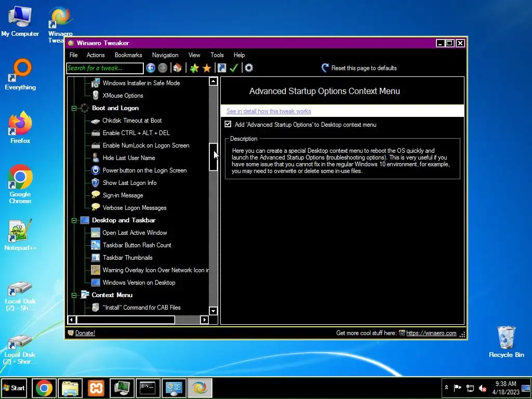The image size is (532, 399).
Task: Click the grayed forward navigation arrow
Action: click(163, 68)
